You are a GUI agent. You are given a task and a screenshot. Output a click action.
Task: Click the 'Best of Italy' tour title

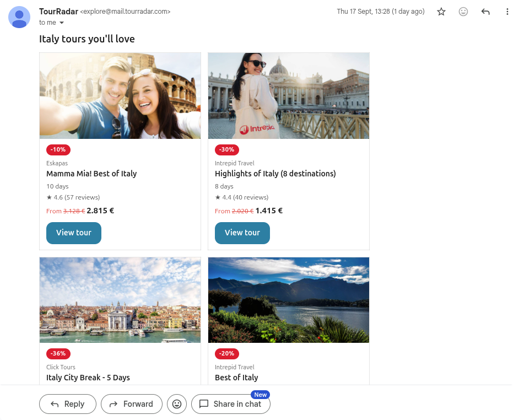point(236,378)
